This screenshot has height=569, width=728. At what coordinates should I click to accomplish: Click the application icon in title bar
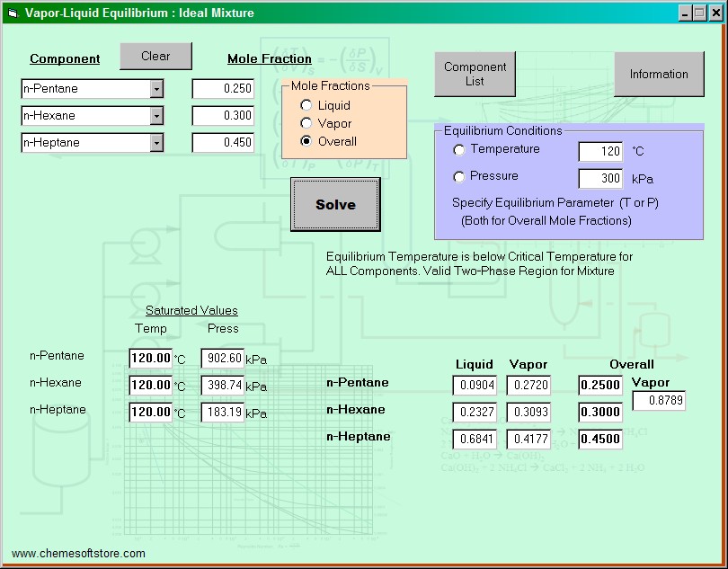tap(13, 13)
